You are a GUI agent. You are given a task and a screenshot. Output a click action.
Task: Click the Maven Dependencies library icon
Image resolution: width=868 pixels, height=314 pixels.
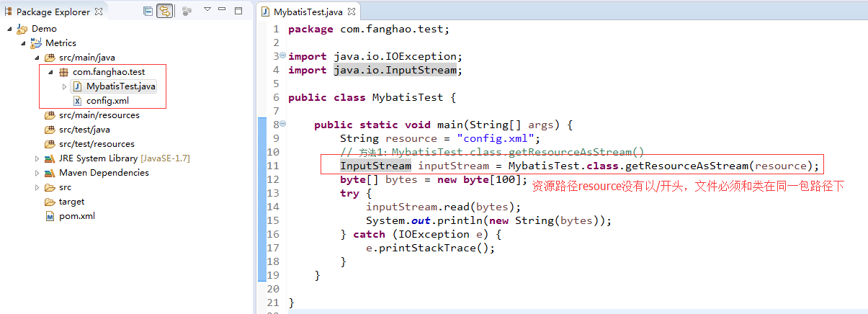(49, 173)
